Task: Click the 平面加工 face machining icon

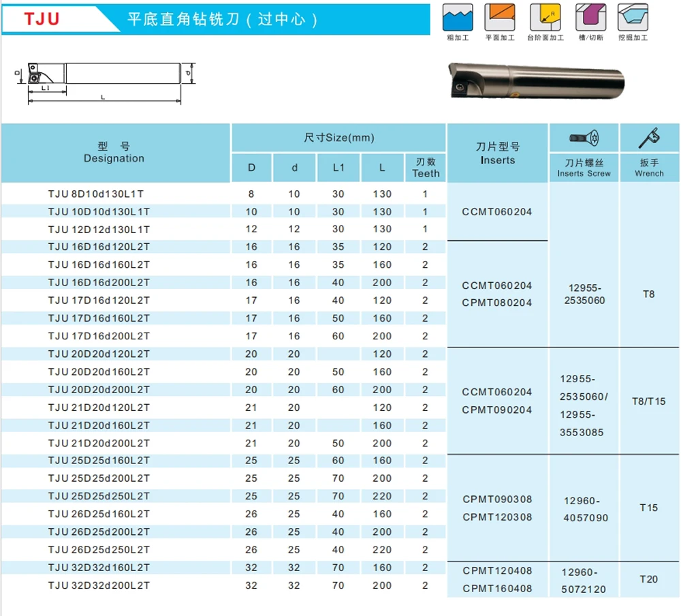Action: tap(500, 18)
